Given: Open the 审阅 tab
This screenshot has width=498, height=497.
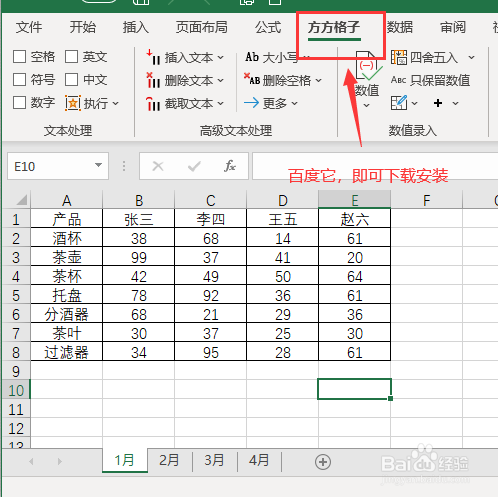Looking at the screenshot, I should click(x=453, y=27).
